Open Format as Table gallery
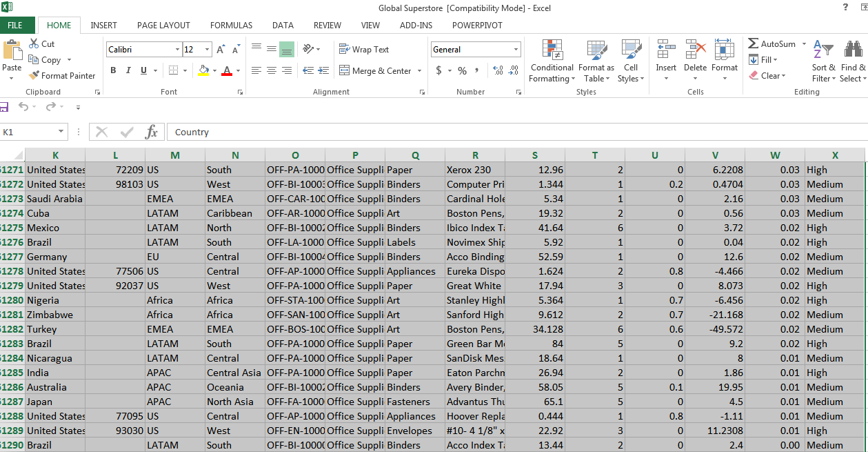 [596, 61]
